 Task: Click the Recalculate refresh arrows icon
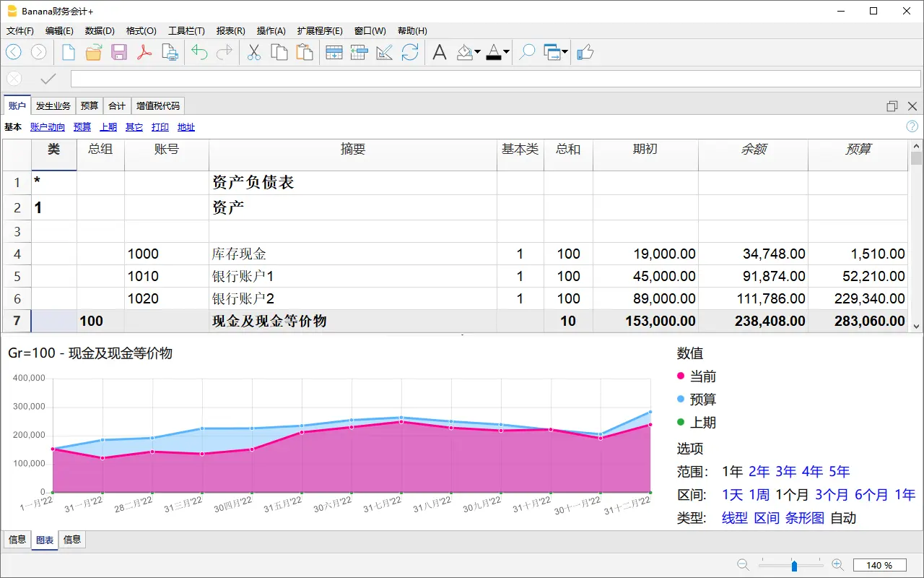(x=410, y=52)
